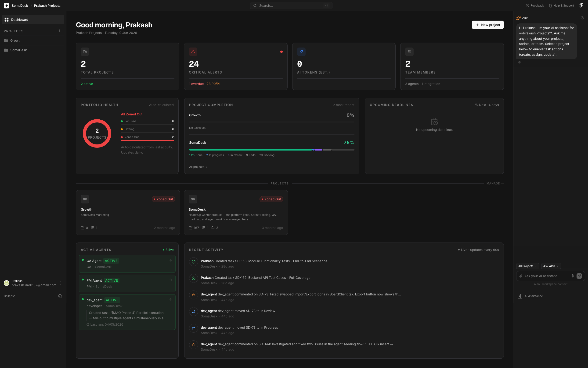Viewport: 588px width, 368px height.
Task: Click the agents robot icon on SomaDesk card
Action: (213, 228)
